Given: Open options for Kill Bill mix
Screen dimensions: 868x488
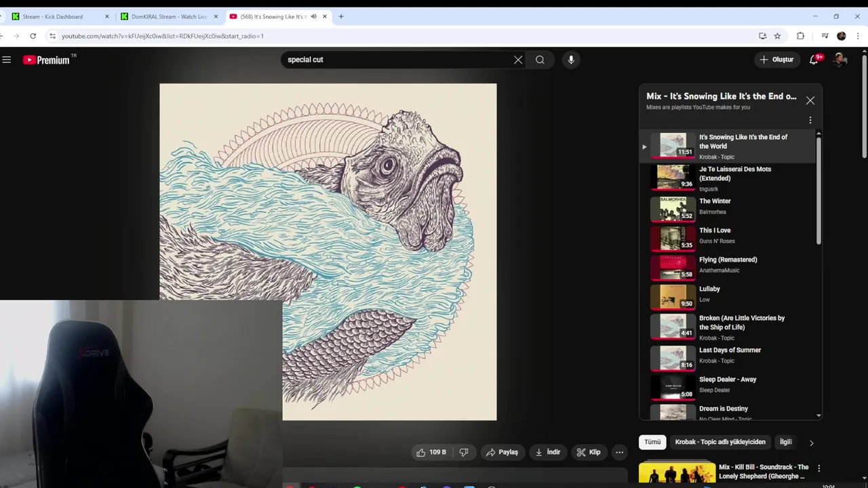Looking at the screenshot, I should coord(818,468).
